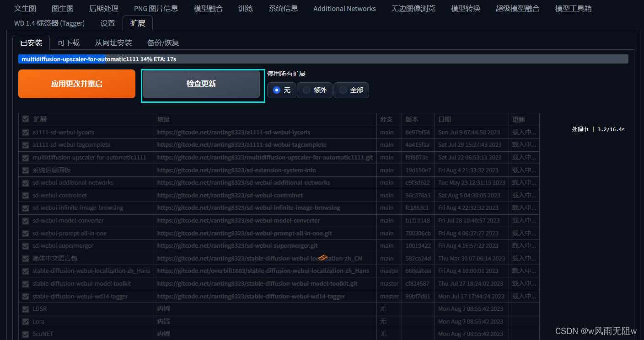
Task: Open the a1111-sd-webui-tagcomplete gitcode link
Action: tap(242, 144)
